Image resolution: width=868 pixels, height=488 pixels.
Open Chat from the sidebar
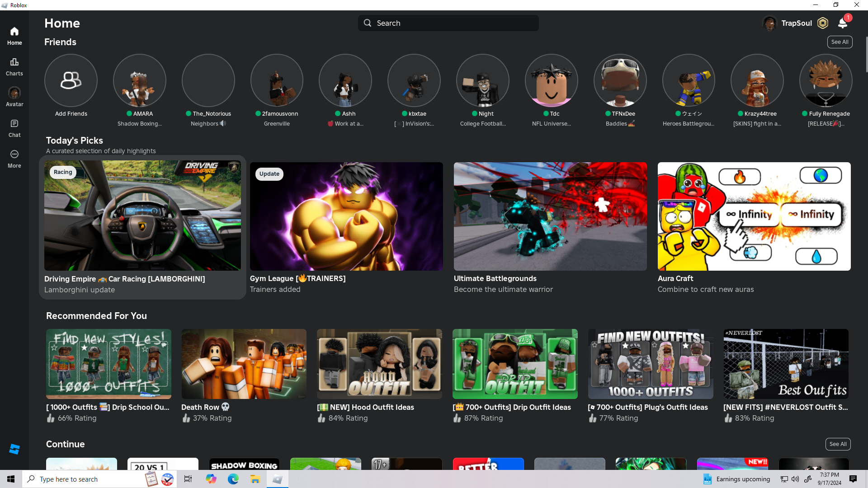pyautogui.click(x=14, y=128)
